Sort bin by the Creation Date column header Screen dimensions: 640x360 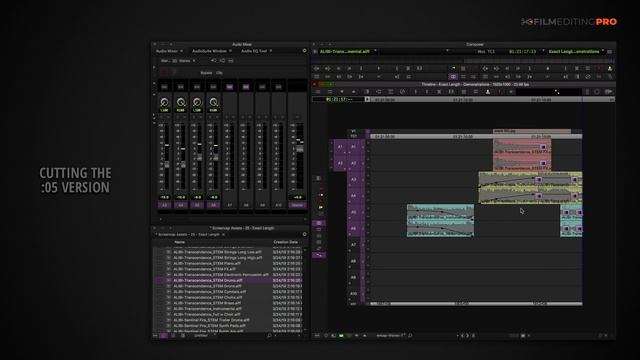[x=286, y=242]
